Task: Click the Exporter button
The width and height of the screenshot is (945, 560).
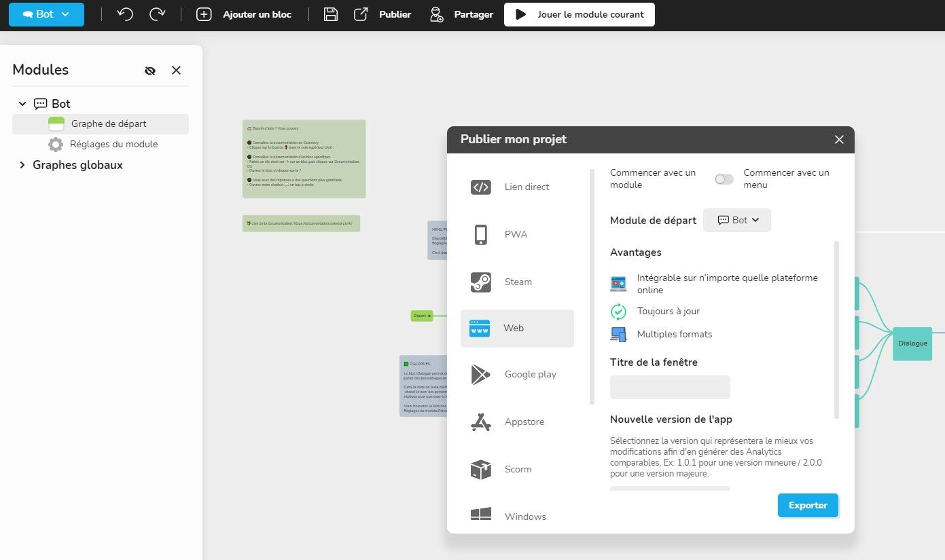Action: pos(808,506)
